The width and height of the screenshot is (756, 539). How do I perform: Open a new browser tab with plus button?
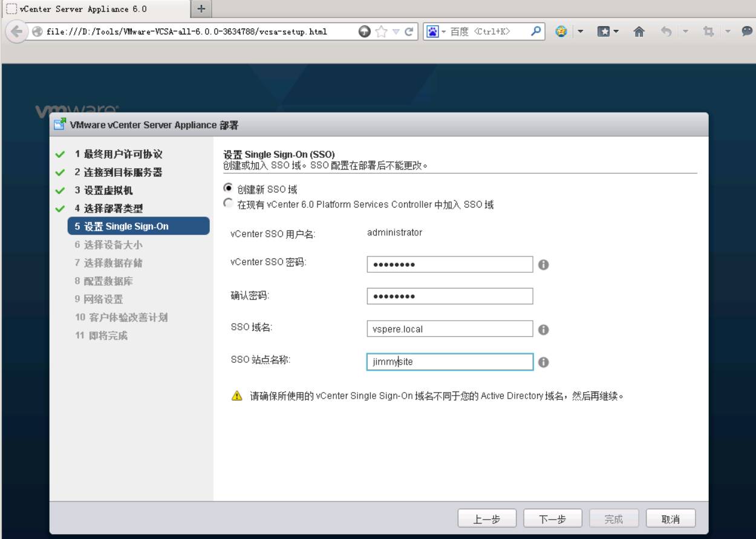coord(201,8)
